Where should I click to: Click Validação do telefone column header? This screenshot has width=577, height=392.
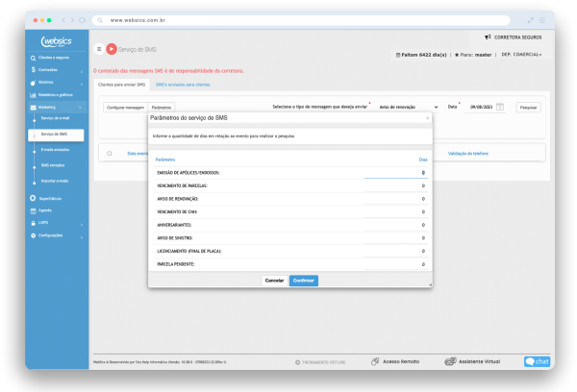[x=468, y=154]
